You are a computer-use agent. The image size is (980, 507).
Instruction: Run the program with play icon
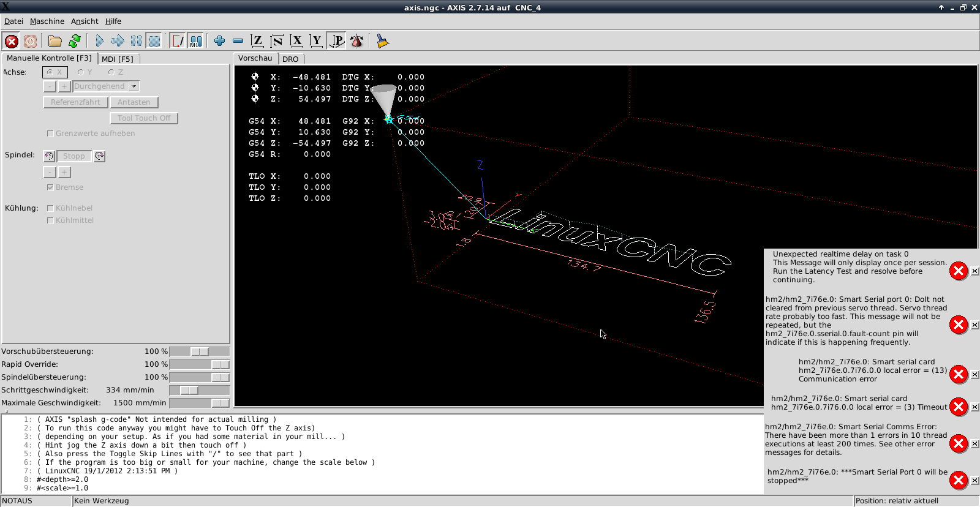point(99,41)
